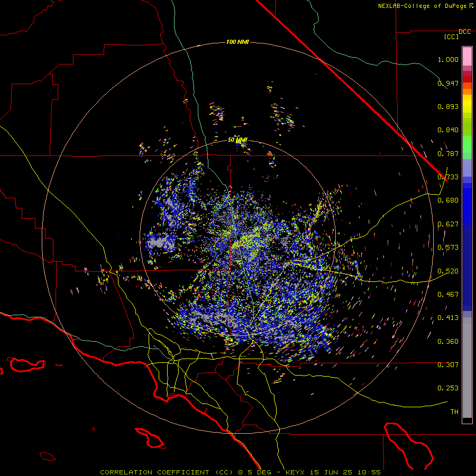Click the NEXLAB-College of DuPage credit text
Viewport: 476px width, 476px height.
(x=422, y=6)
